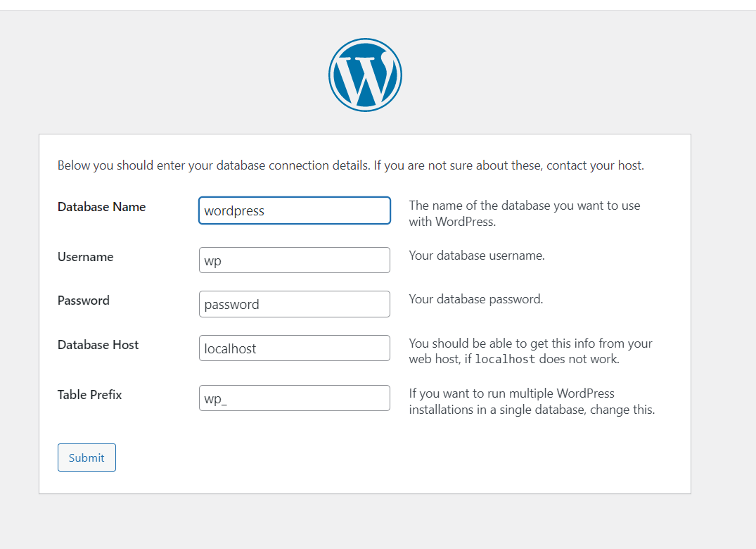Click the "Username" field label
This screenshot has height=549, width=756.
coord(85,257)
